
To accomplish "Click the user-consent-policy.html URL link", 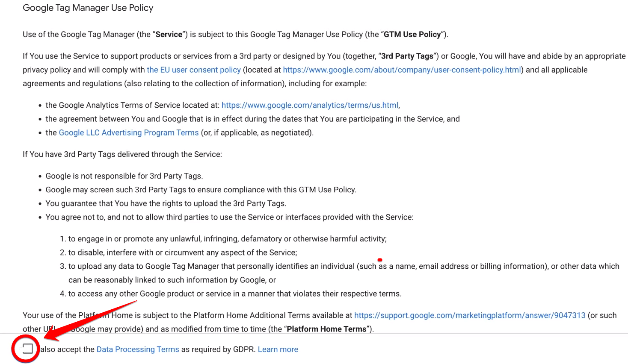I will pos(402,70).
